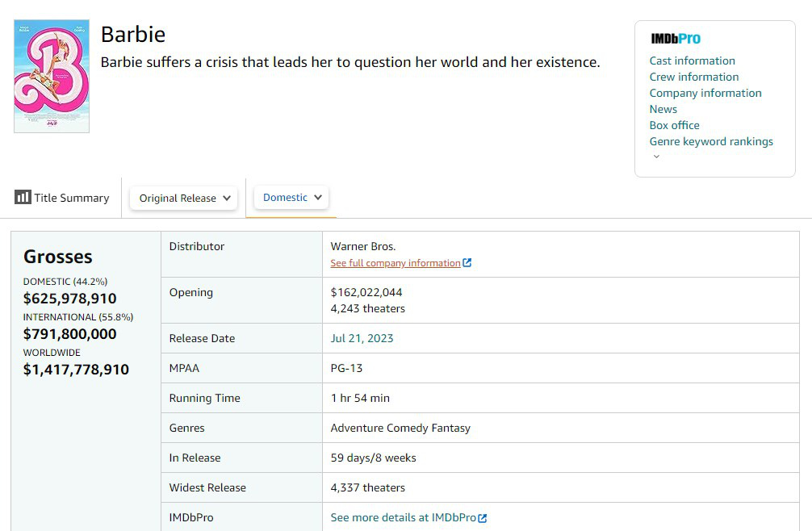This screenshot has height=531, width=812.
Task: Open Company information link
Action: click(x=705, y=93)
